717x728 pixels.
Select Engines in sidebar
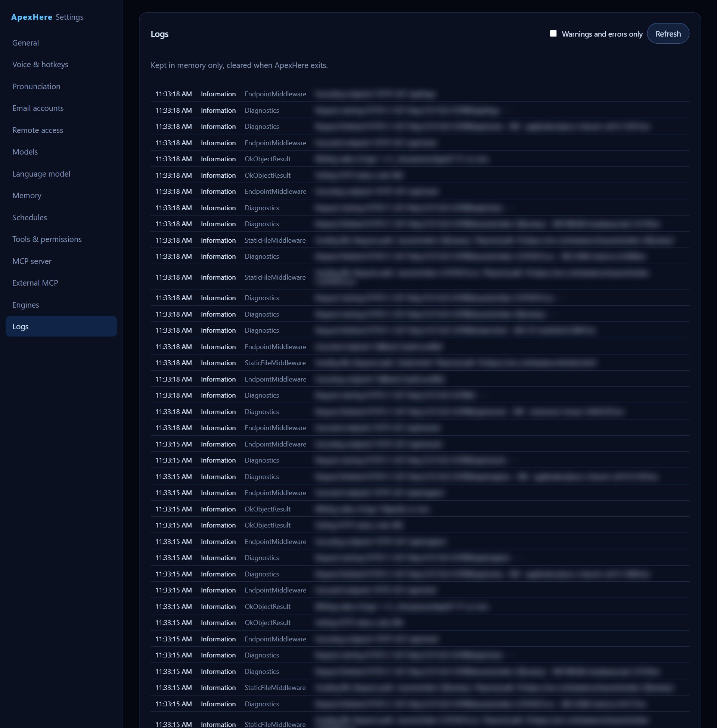(61, 305)
